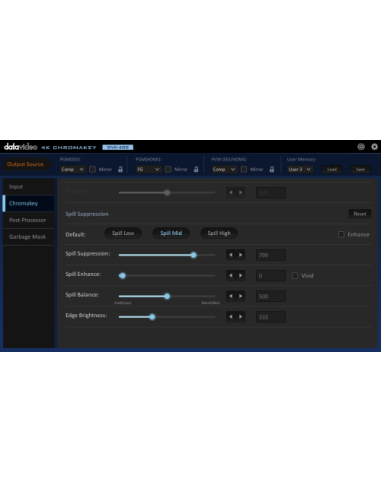Enable Mirror for PGM(HDMI)

click(x=168, y=169)
